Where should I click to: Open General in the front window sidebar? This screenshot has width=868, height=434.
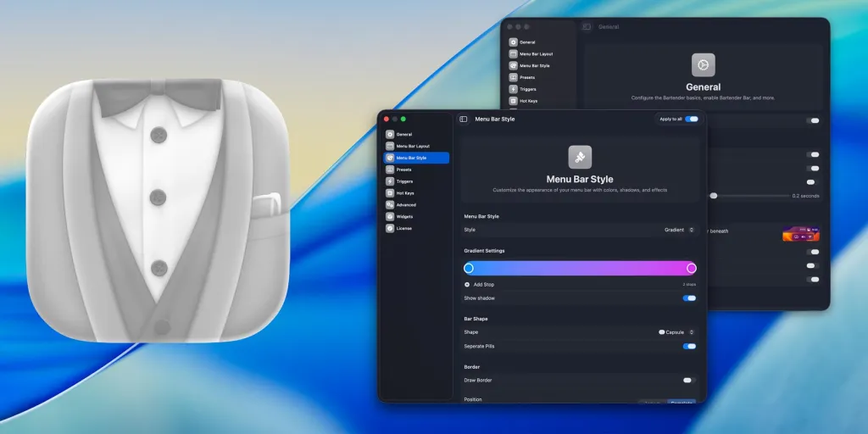tap(403, 134)
